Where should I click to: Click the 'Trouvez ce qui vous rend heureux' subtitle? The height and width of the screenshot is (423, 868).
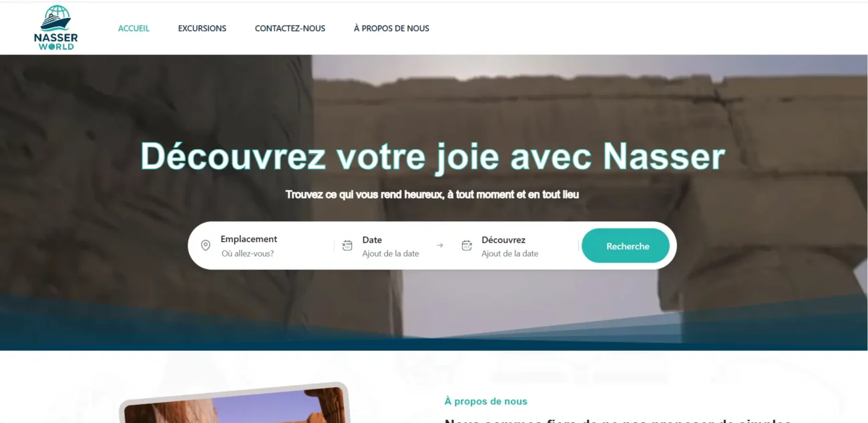[433, 194]
